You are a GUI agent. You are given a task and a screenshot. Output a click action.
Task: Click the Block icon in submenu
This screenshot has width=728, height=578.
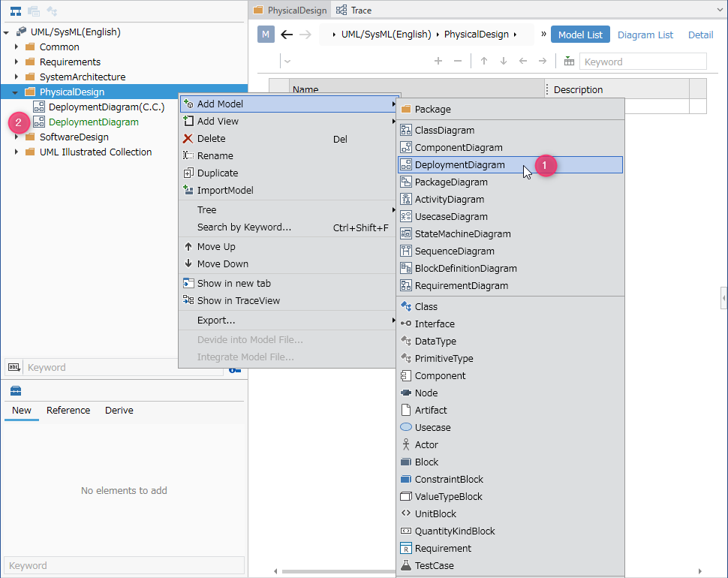click(406, 462)
